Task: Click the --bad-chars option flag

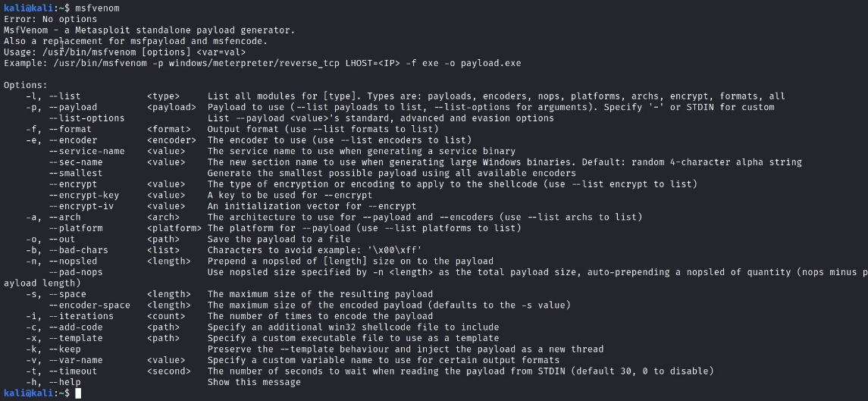Action: (x=78, y=250)
